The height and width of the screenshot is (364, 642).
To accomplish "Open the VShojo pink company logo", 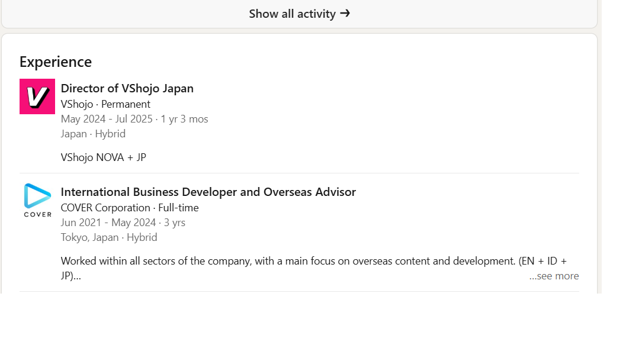I will tap(37, 96).
